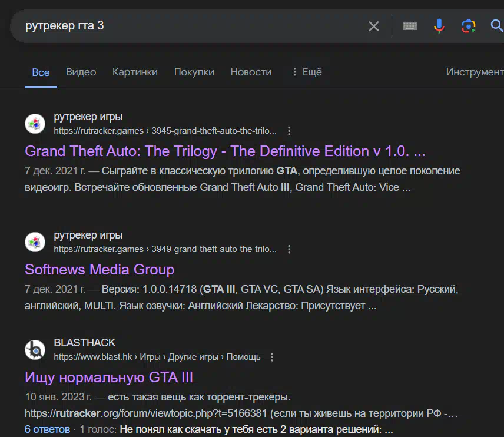Open the 'Инструменты' search tools
This screenshot has width=504, height=437.
(x=475, y=72)
